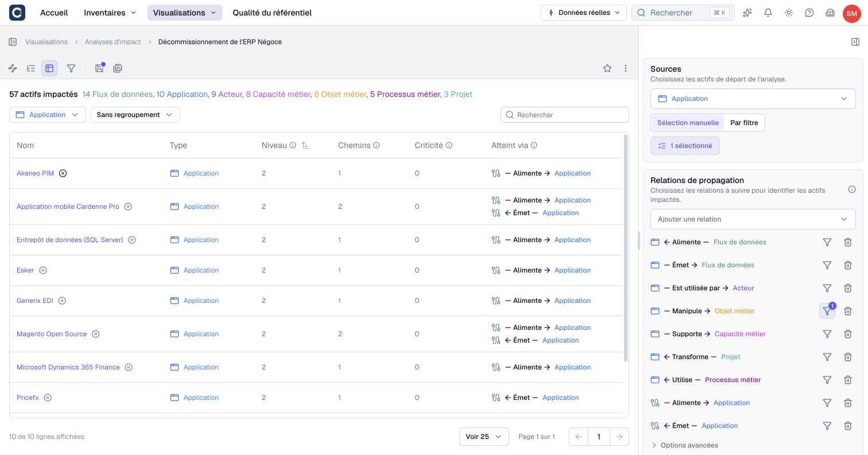Open the Inventaires menu
Screen dimensions: 868x455
coord(110,13)
